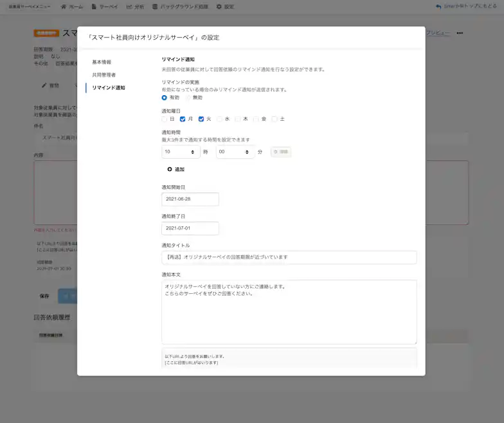Select the 無効 radio button
Viewport: 504px width, 423px height.
(188, 98)
